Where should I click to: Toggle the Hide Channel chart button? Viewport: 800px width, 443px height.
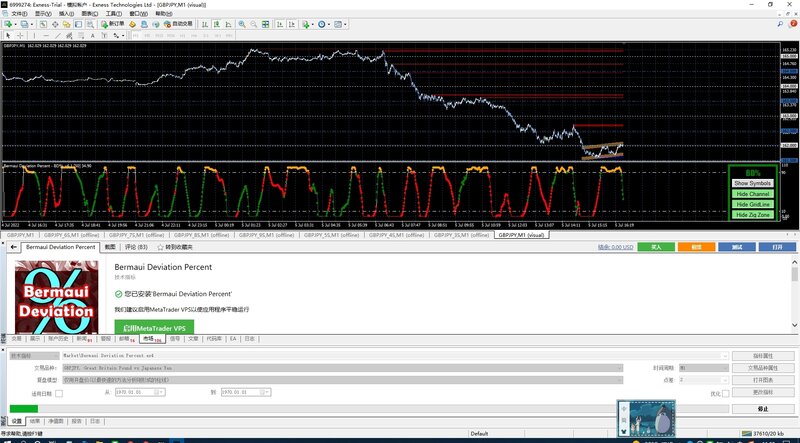[752, 194]
